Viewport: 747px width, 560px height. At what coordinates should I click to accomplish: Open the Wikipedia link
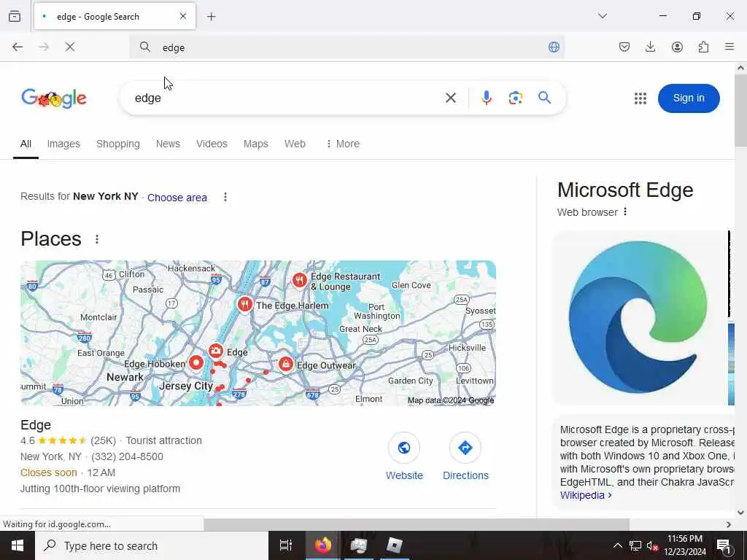coord(586,495)
